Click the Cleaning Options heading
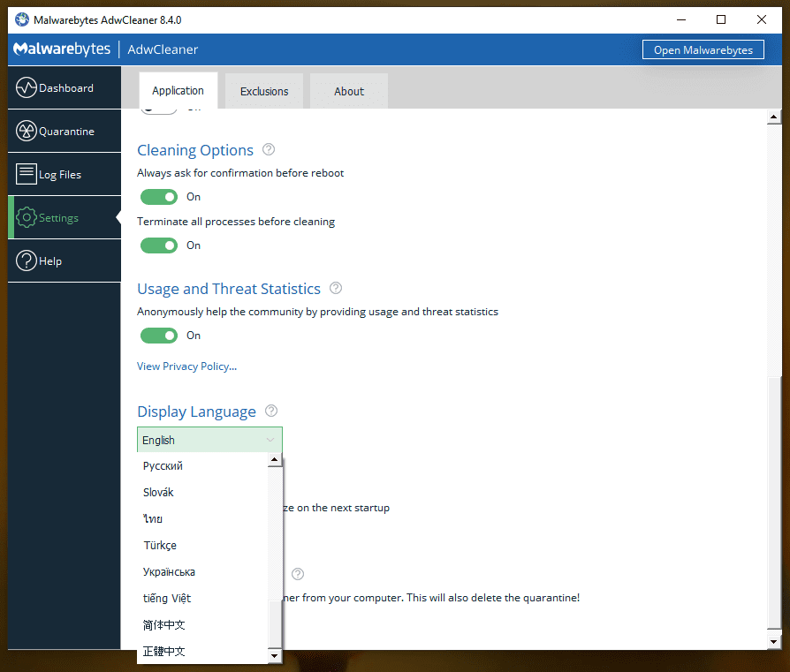Image resolution: width=790 pixels, height=672 pixels. coord(195,150)
